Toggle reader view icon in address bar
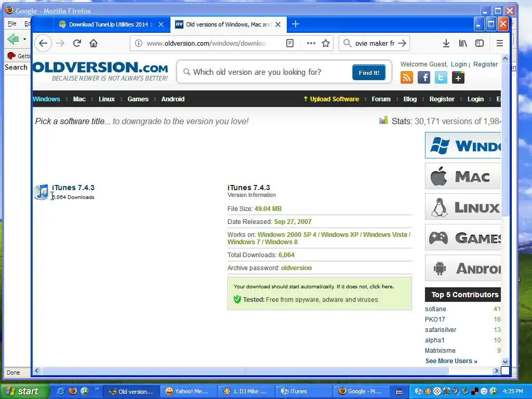Screen dimensions: 532x399 [x=290, y=43]
